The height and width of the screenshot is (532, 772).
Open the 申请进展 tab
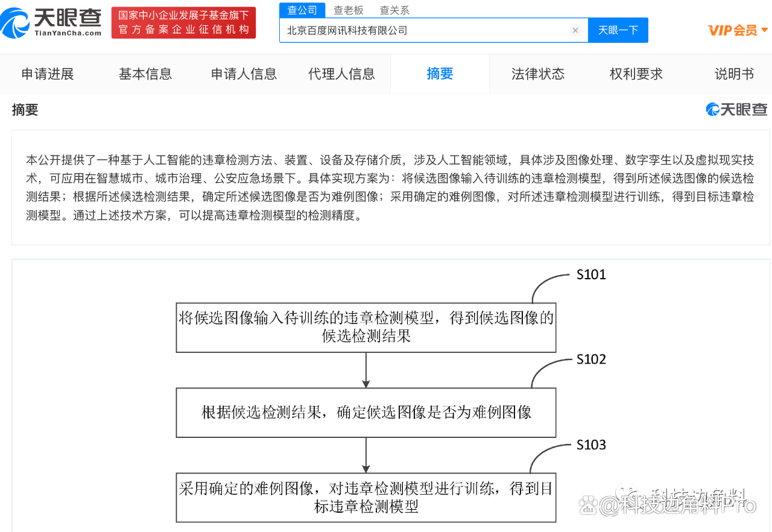pyautogui.click(x=48, y=74)
